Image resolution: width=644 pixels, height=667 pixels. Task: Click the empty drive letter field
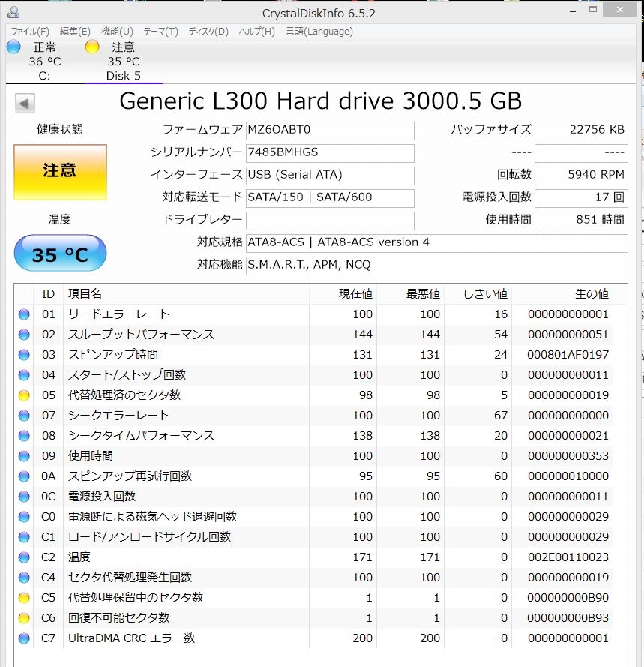point(330,221)
